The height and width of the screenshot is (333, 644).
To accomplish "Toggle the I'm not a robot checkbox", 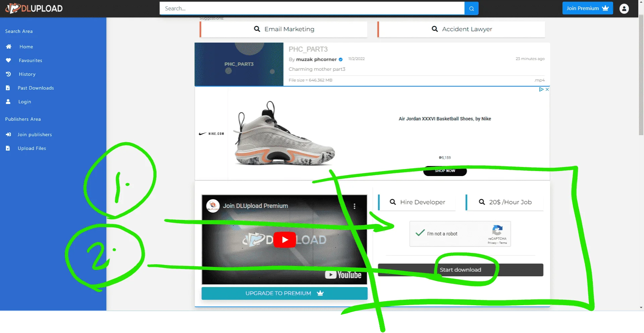I will coord(420,233).
